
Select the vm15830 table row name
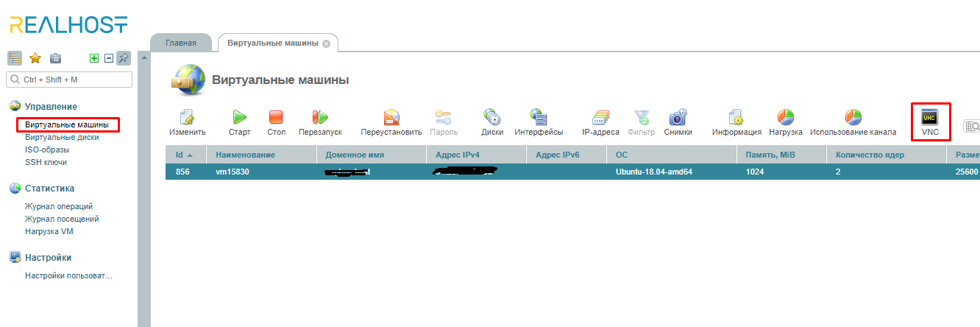(x=234, y=172)
